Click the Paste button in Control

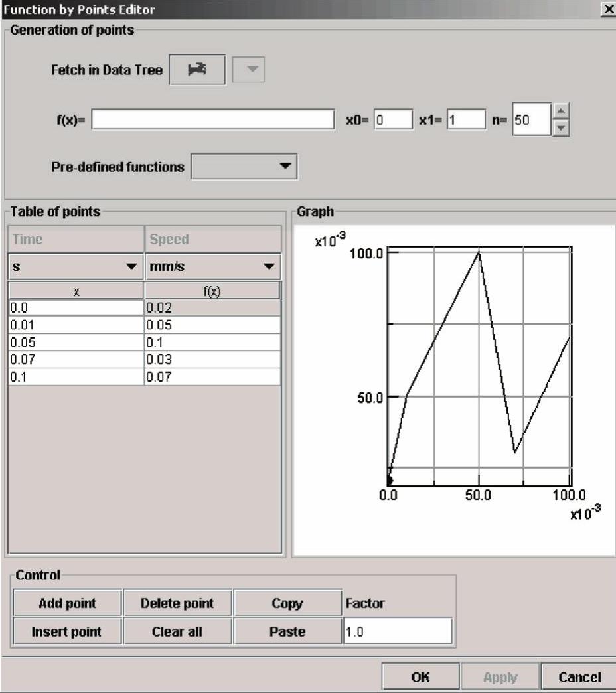pyautogui.click(x=287, y=631)
